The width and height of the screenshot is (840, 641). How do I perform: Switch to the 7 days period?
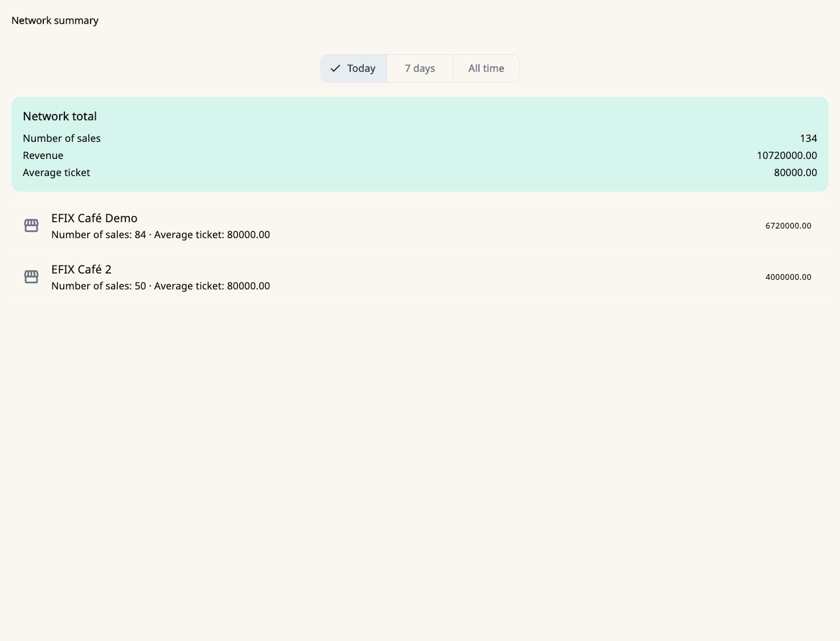pos(420,68)
